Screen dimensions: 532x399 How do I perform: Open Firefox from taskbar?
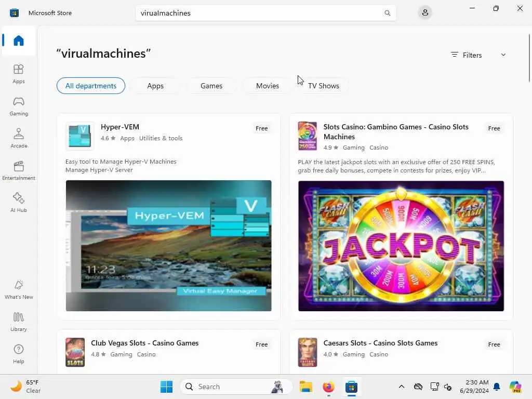pos(328,387)
